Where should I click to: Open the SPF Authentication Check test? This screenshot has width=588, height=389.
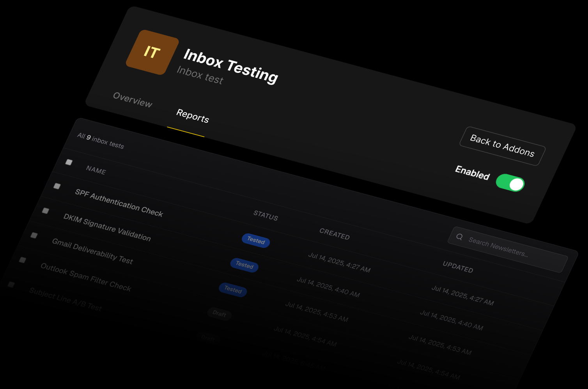(119, 203)
